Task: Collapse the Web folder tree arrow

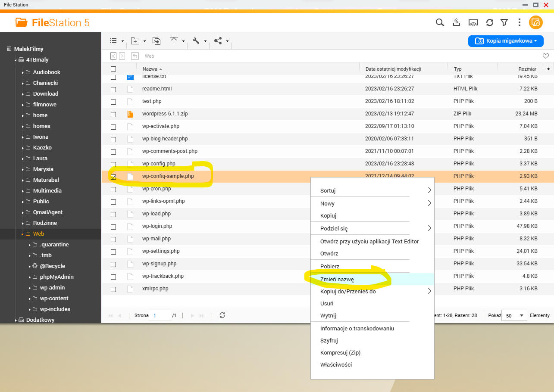Action: click(22, 234)
